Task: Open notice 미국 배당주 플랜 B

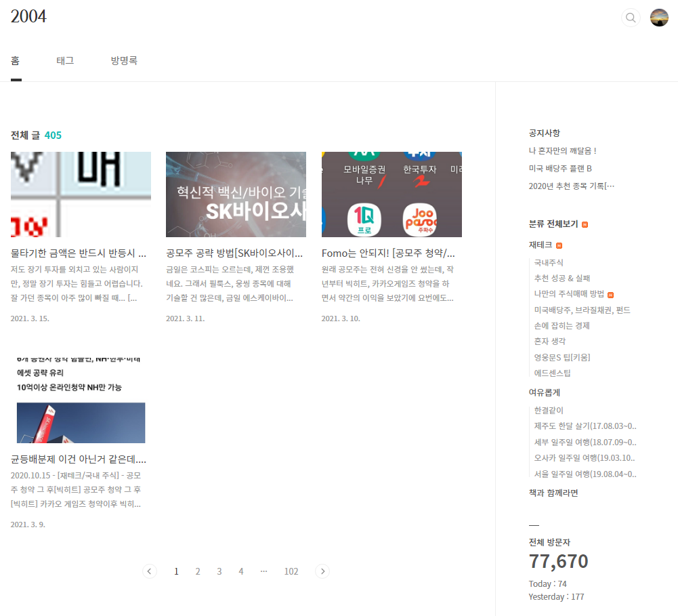Action: [x=560, y=168]
